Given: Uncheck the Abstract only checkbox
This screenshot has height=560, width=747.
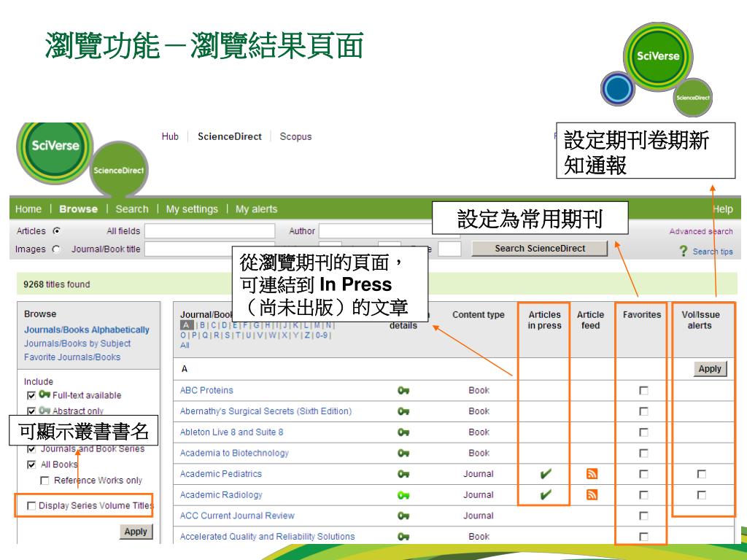Looking at the screenshot, I should coord(31,411).
